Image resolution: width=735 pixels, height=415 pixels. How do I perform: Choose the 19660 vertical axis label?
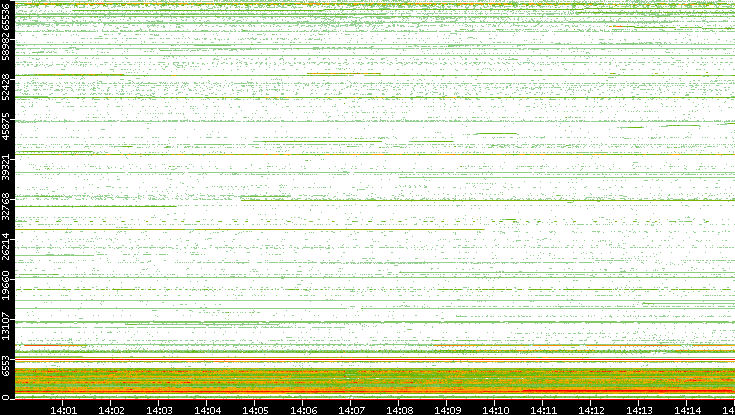point(6,286)
